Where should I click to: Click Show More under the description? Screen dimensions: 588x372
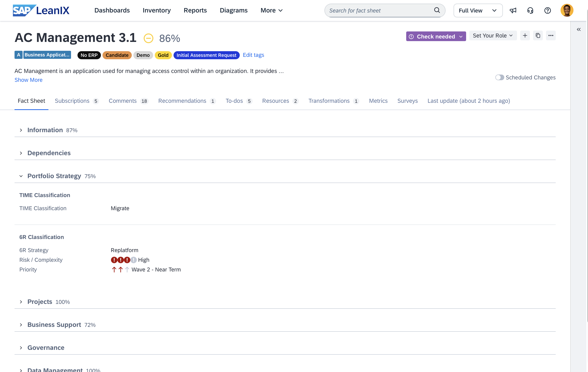(28, 80)
